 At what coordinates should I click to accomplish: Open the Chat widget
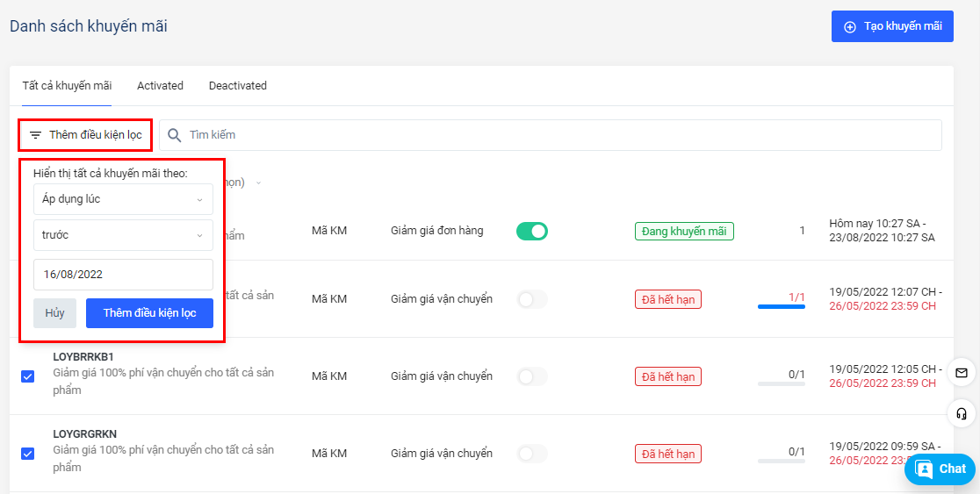pos(940,469)
